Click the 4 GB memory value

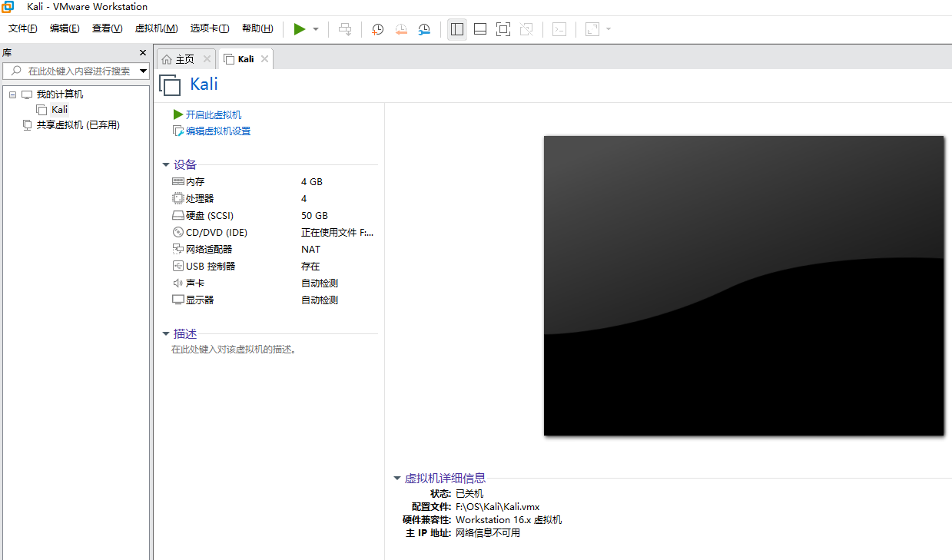coord(312,182)
